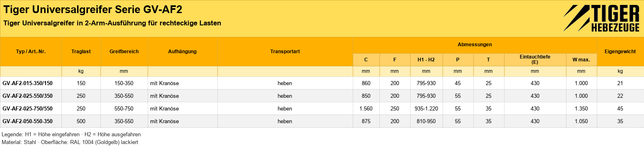
Task: Open the GV-AF2-025-750/550 row
Action: coord(322,108)
